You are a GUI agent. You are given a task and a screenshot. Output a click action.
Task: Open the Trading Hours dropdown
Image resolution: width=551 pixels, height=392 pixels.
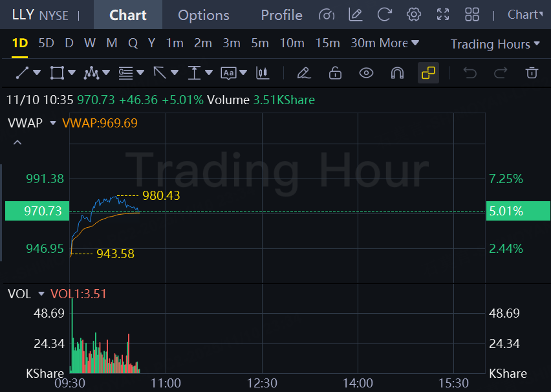(495, 44)
